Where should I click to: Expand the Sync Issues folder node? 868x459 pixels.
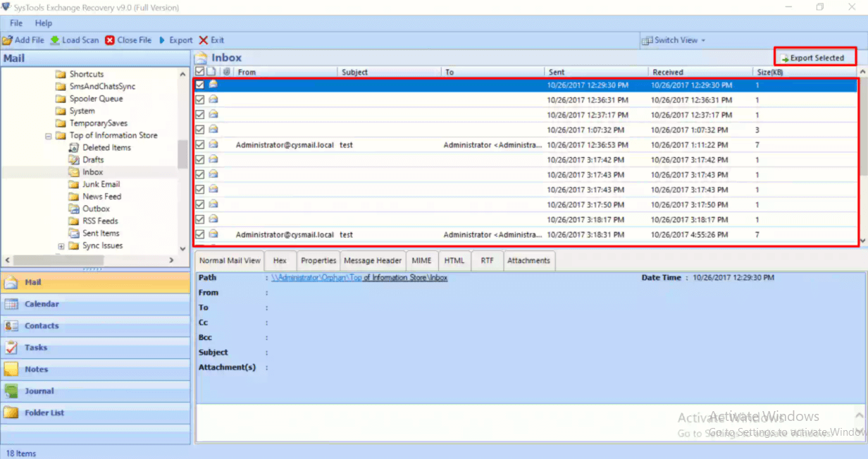pyautogui.click(x=61, y=246)
